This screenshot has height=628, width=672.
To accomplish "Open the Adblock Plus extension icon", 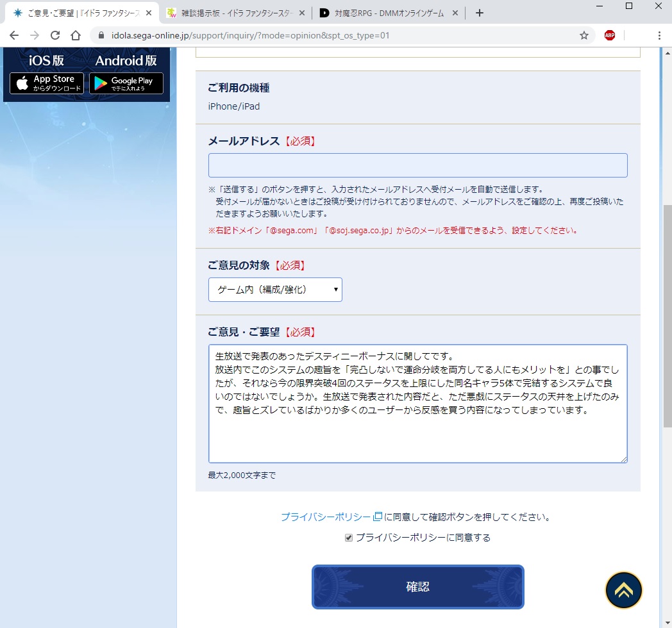I will 609,35.
